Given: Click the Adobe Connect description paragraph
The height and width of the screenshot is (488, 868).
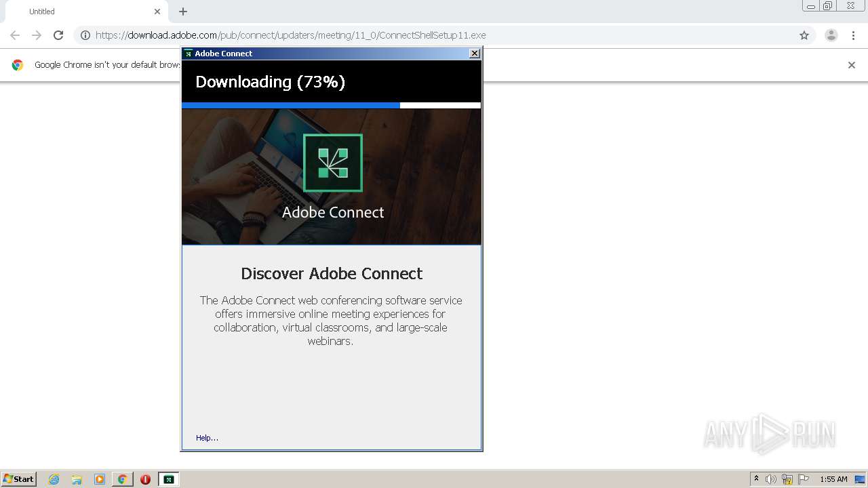Looking at the screenshot, I should coord(331,321).
